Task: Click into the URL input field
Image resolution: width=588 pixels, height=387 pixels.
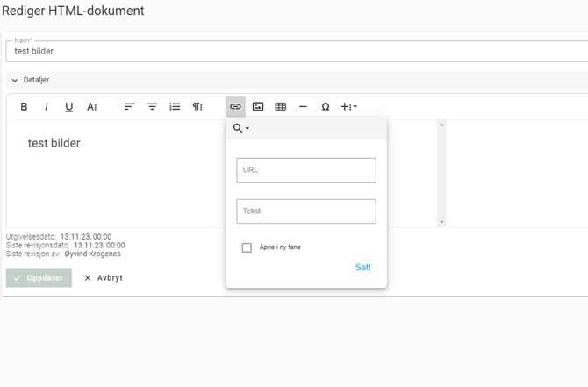Action: pyautogui.click(x=305, y=170)
